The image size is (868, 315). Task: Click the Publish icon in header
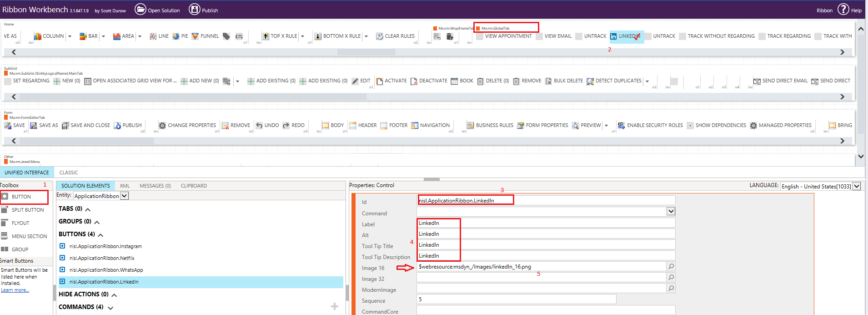[195, 10]
